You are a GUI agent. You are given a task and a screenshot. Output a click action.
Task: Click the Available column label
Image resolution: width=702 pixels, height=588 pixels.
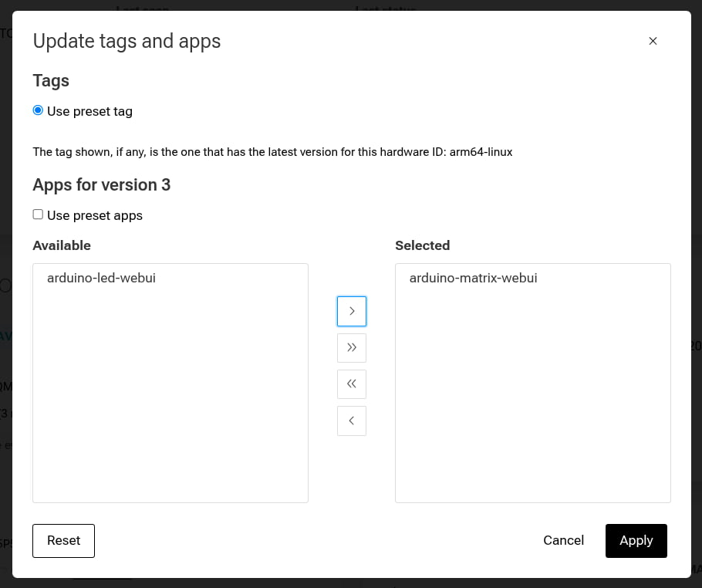pyautogui.click(x=61, y=245)
